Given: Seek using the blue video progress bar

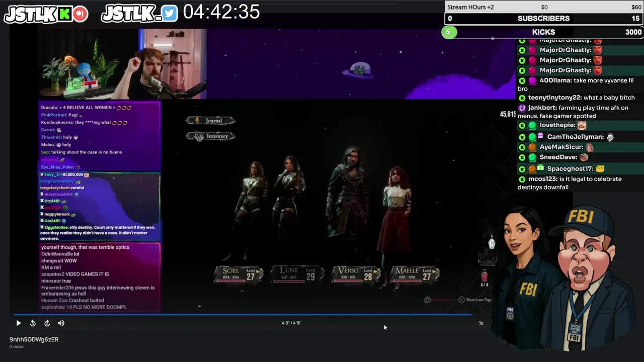Looking at the screenshot, I should (243, 315).
